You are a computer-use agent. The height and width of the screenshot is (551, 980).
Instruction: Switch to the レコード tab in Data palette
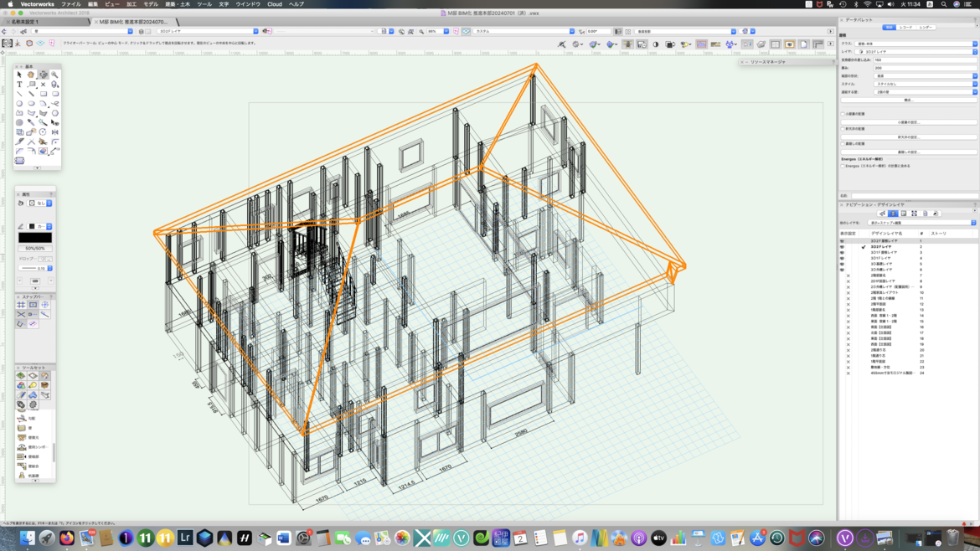click(x=906, y=28)
